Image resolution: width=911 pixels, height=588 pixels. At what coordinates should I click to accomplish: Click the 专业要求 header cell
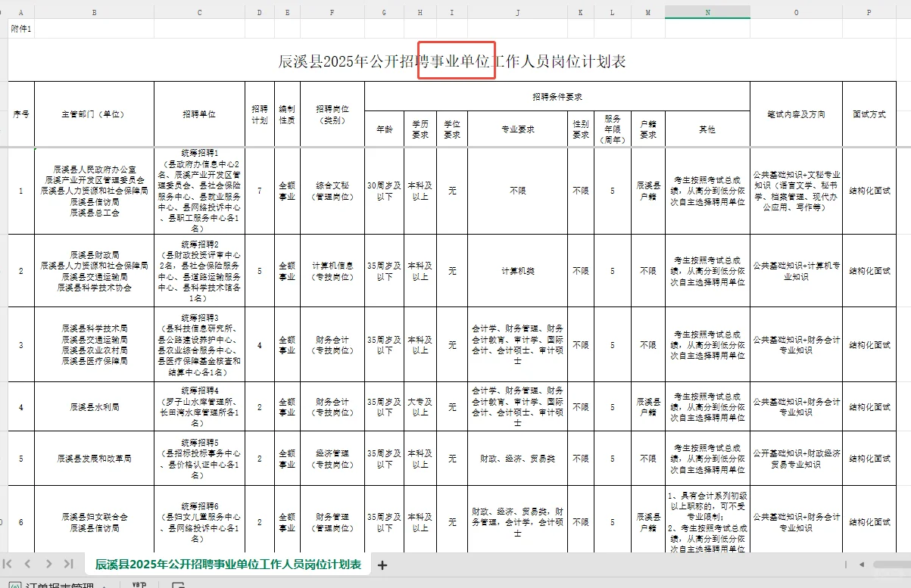[x=517, y=129]
